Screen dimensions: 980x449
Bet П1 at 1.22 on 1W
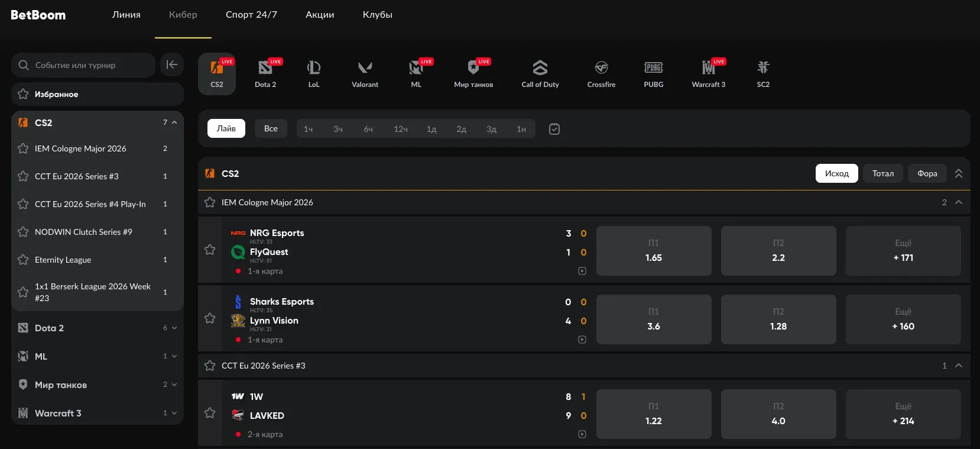point(654,414)
